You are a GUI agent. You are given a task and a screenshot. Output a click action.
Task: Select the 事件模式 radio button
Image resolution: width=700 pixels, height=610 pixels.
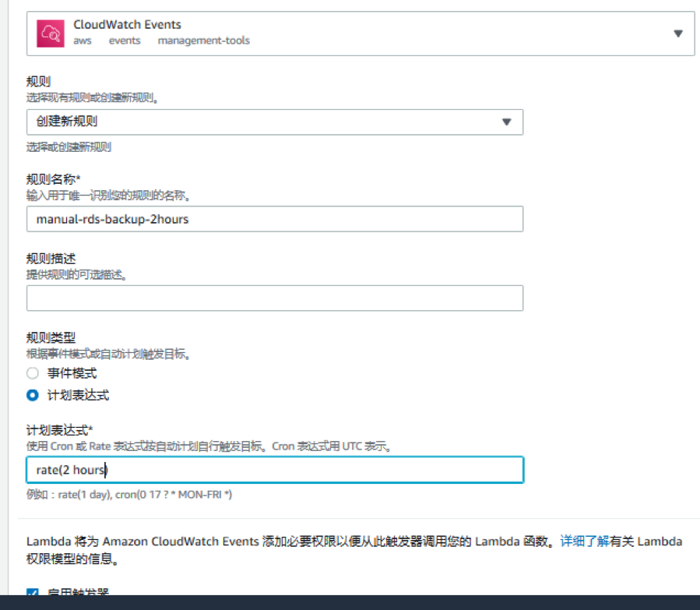click(33, 373)
